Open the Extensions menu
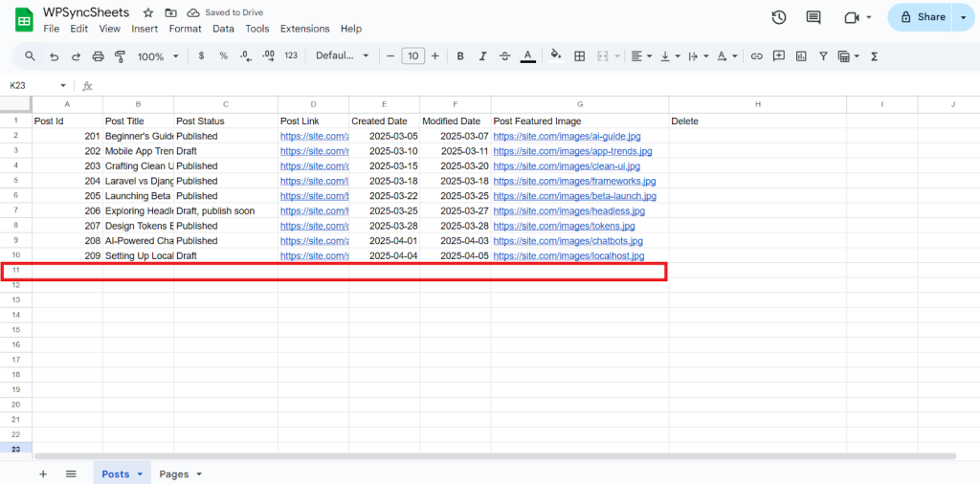 point(305,29)
